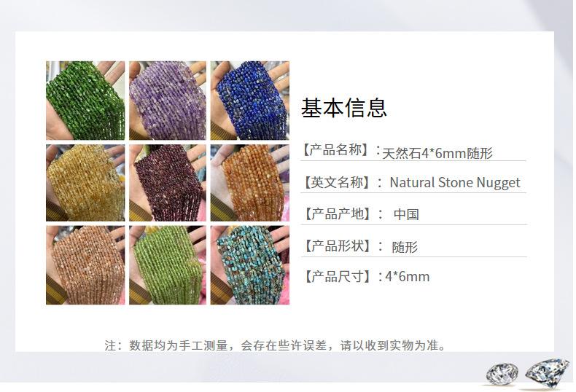576x392 pixels.
Task: Click the 中国 origin value
Action: pos(406,214)
